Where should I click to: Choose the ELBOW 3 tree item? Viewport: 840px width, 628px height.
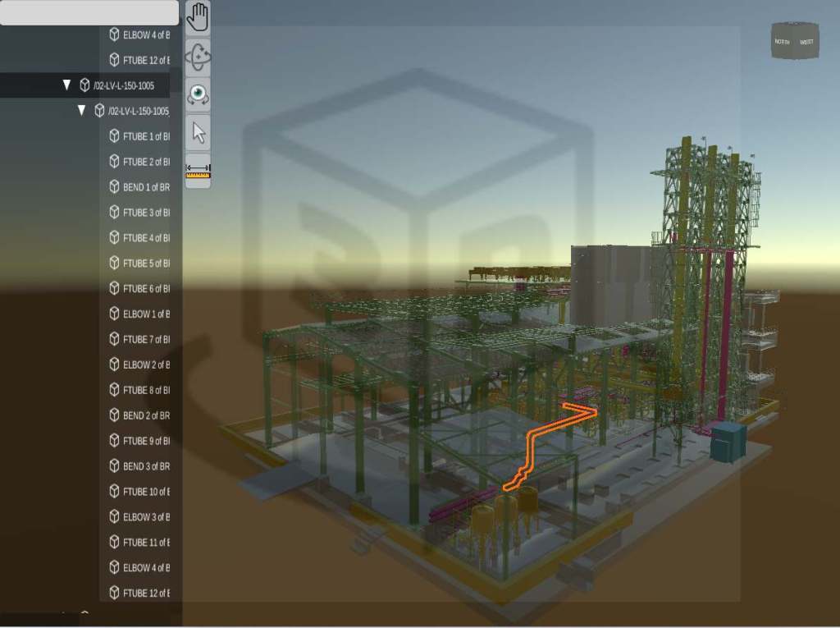tap(146, 517)
